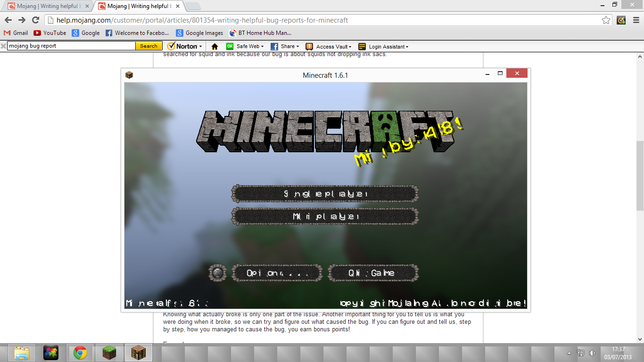
Task: Click the home icon in Norton toolbar
Action: (x=215, y=46)
